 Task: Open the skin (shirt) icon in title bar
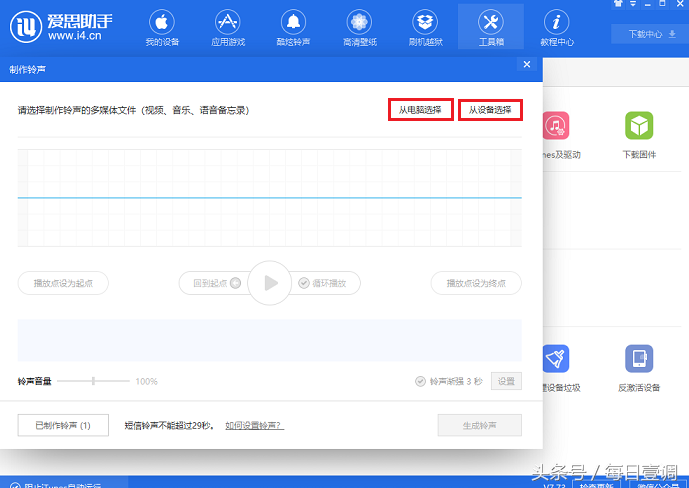tap(618, 4)
